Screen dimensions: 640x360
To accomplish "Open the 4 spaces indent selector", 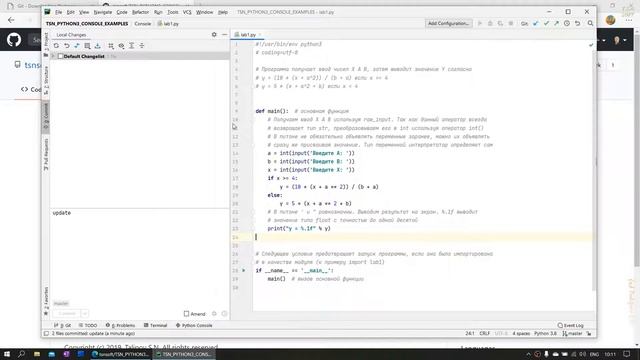I will (x=521, y=333).
